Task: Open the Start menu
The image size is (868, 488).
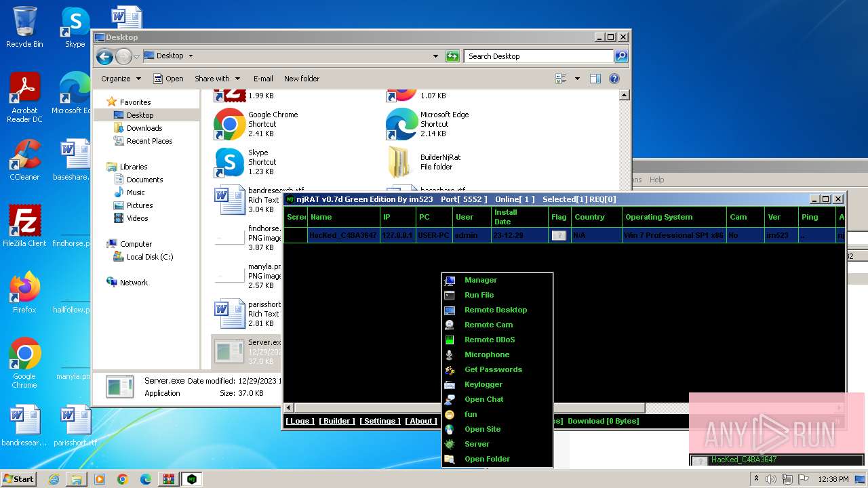Action: pos(18,479)
